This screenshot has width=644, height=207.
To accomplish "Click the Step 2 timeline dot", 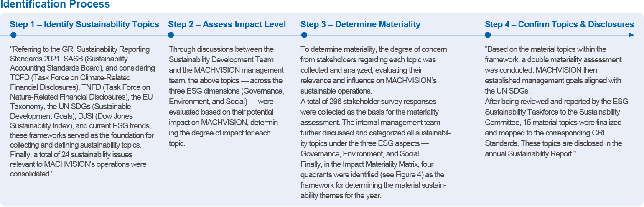I will click(x=171, y=35).
